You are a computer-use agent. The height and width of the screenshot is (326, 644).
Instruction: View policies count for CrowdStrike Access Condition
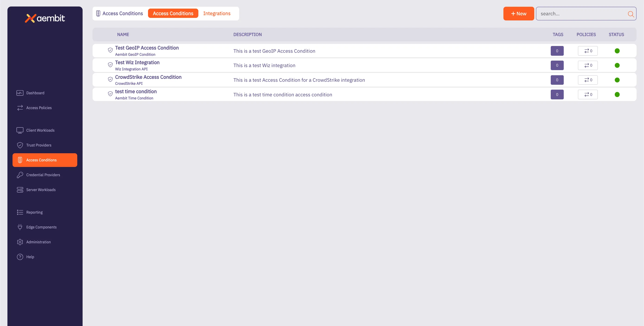click(x=588, y=80)
